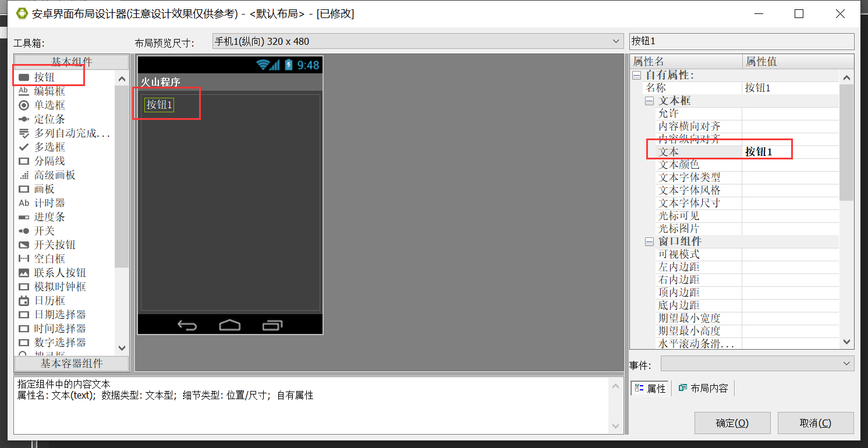Open the 布局预览尺寸 dropdown
This screenshot has width=868, height=448.
[417, 41]
